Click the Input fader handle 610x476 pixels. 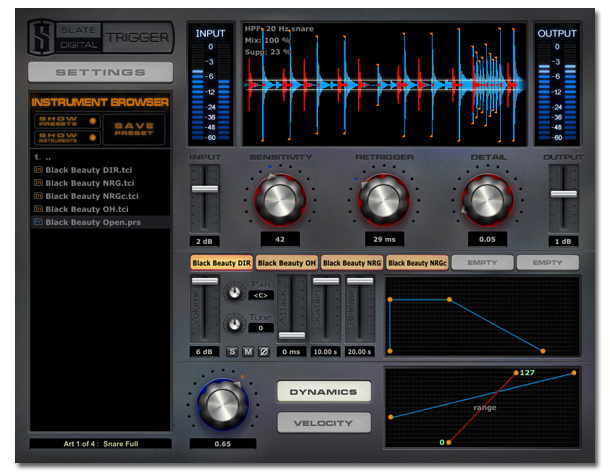[205, 189]
